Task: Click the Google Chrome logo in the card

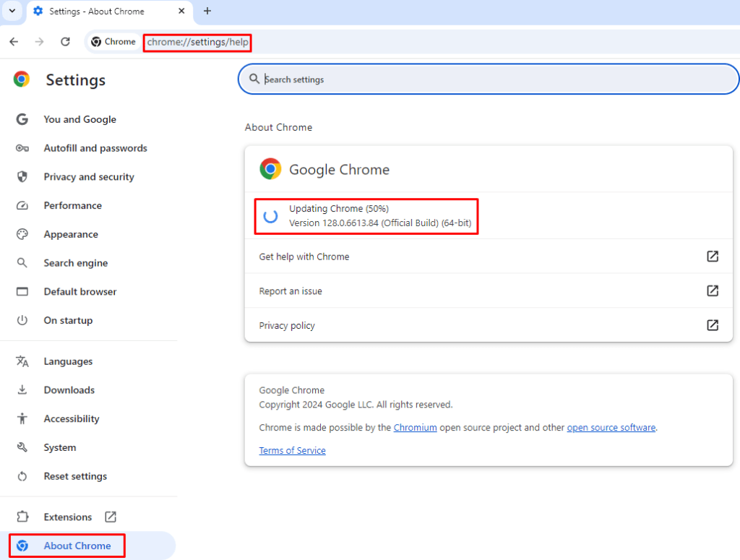Action: (x=270, y=169)
